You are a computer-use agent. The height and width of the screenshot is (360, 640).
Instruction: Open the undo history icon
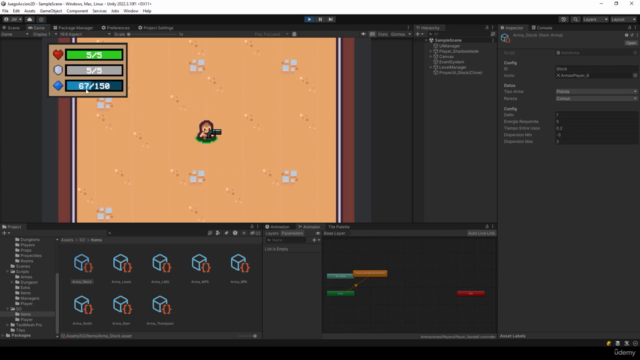[564, 19]
